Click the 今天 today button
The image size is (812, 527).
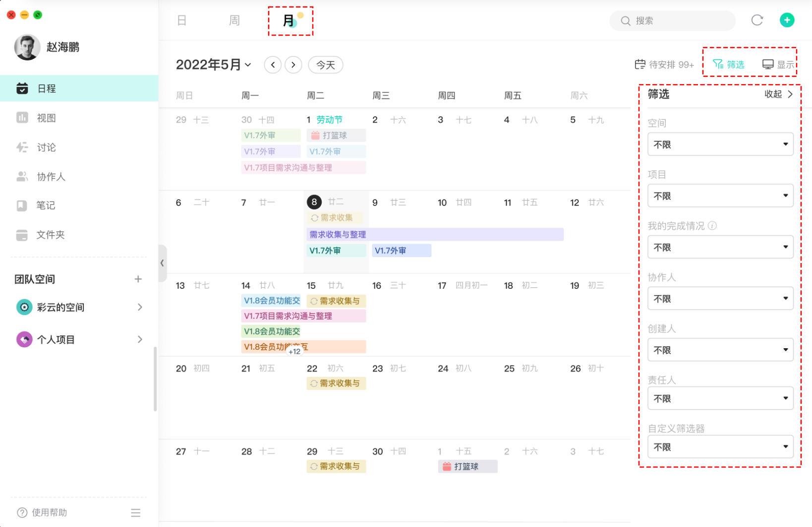point(326,64)
